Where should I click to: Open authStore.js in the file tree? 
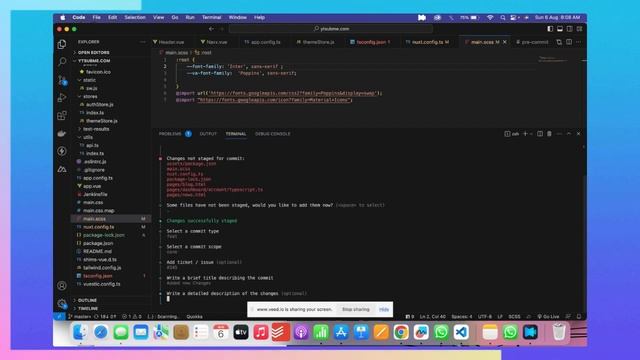point(100,104)
